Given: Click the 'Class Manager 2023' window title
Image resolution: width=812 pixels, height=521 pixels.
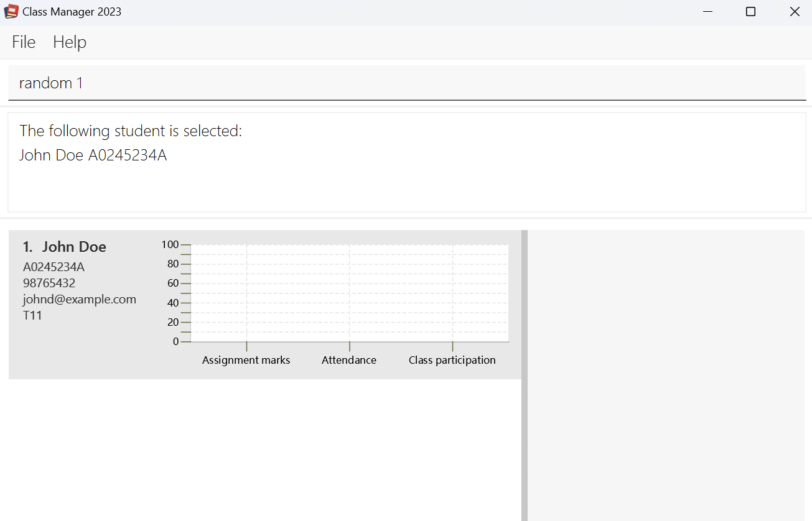Looking at the screenshot, I should coord(72,12).
